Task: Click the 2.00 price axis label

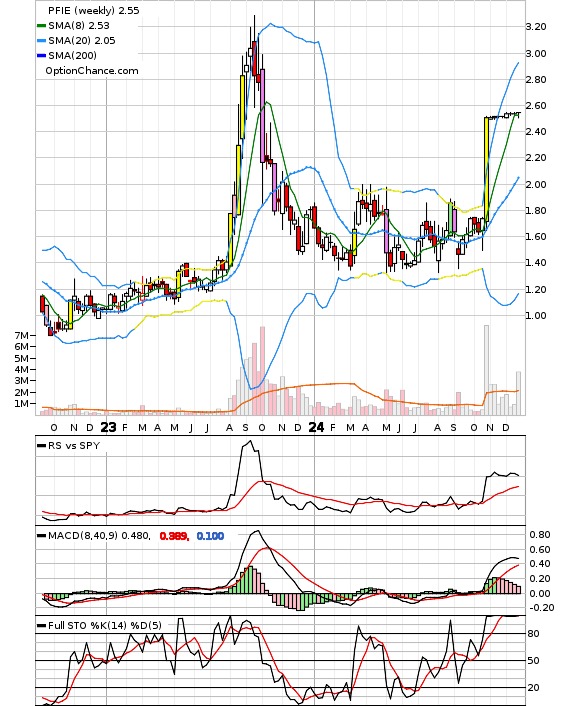Action: (x=536, y=184)
